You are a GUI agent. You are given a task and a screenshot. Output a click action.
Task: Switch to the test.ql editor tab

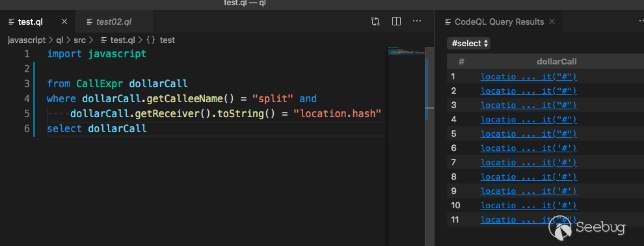coord(38,21)
